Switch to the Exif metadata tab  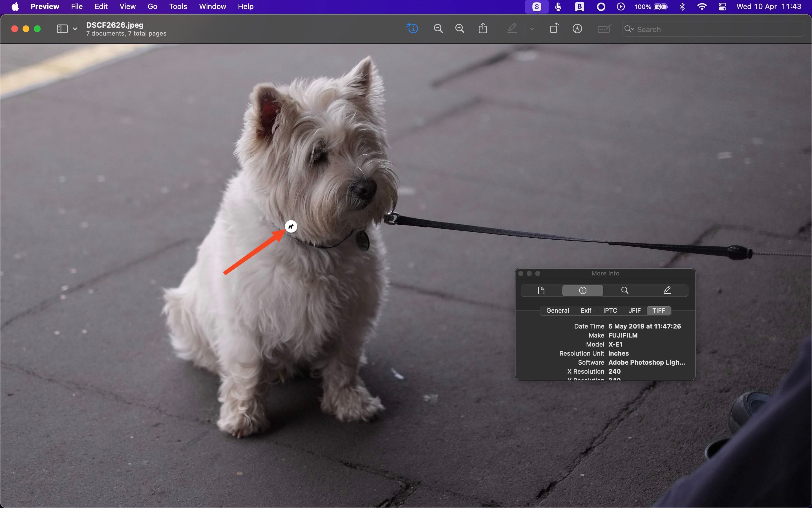click(586, 310)
